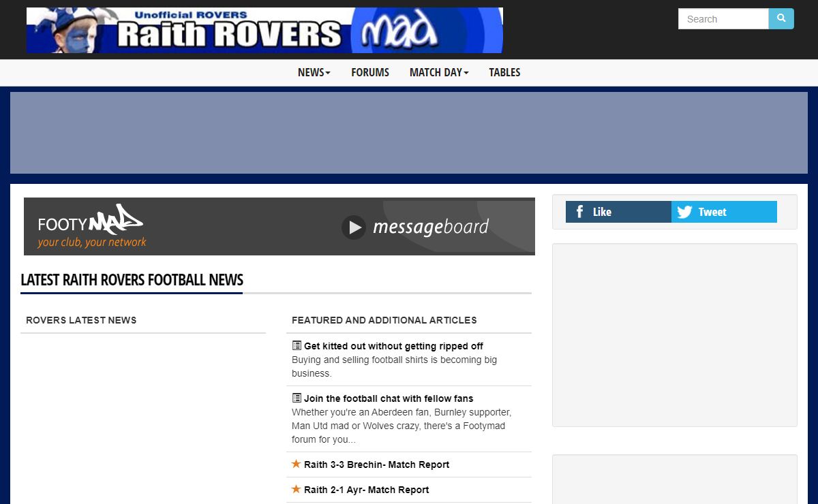Image resolution: width=818 pixels, height=504 pixels.
Task: Open 'Get kitted out without getting ripped off'
Action: point(393,346)
